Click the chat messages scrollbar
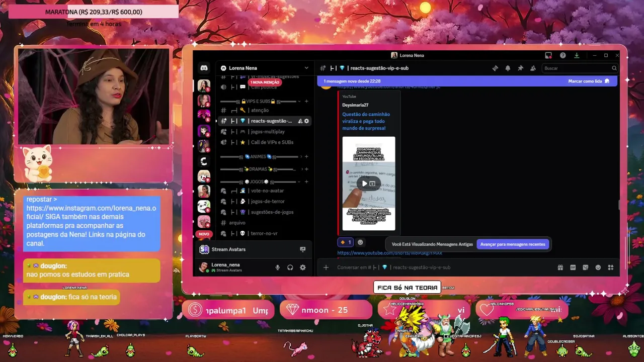This screenshot has width=644, height=362. pos(618,205)
